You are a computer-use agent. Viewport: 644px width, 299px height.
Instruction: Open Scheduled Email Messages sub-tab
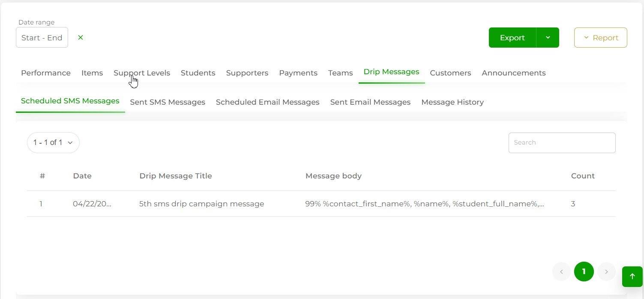(267, 102)
